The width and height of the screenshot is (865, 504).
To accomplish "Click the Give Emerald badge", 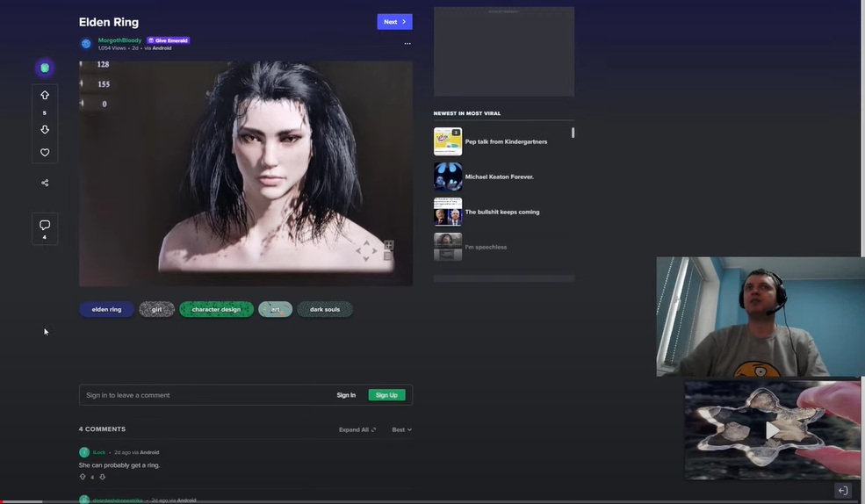I will pos(169,40).
